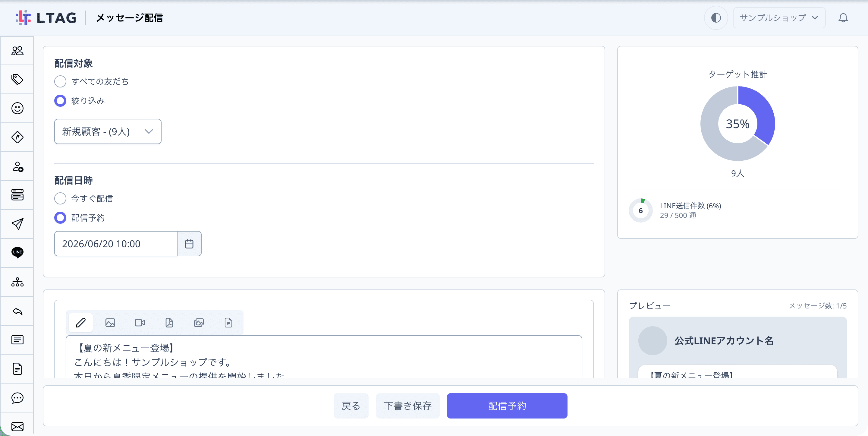
Task: Select the image message type icon
Action: tap(110, 323)
